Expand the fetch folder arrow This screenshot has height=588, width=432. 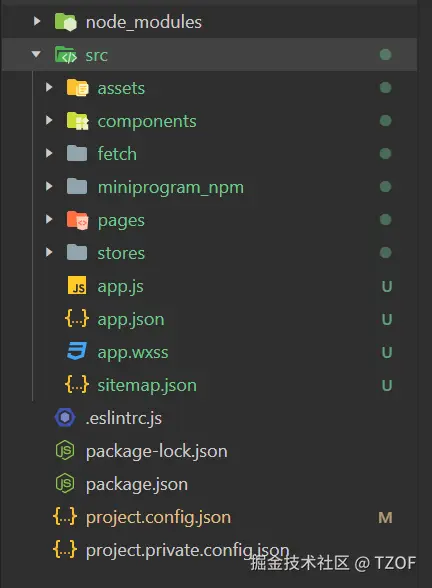[49, 153]
